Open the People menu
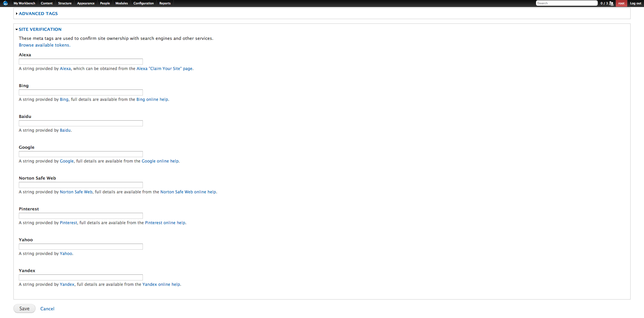The image size is (644, 318). (x=105, y=3)
